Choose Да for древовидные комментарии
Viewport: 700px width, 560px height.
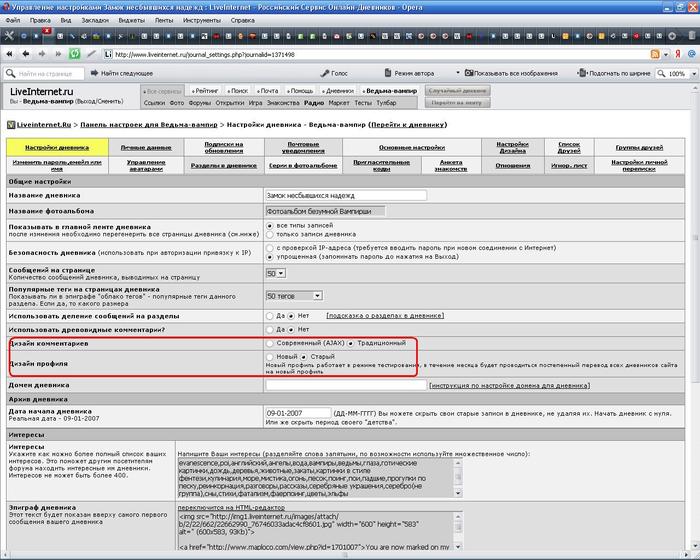270,330
